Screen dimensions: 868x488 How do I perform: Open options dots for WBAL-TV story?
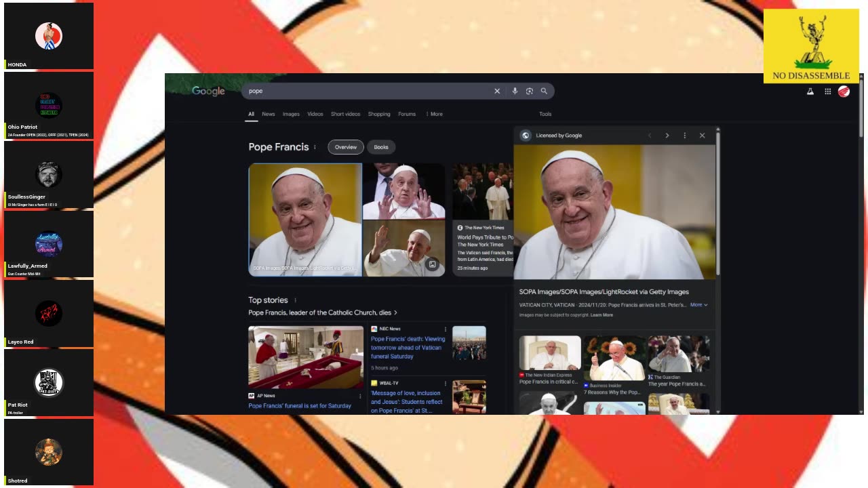pyautogui.click(x=446, y=383)
